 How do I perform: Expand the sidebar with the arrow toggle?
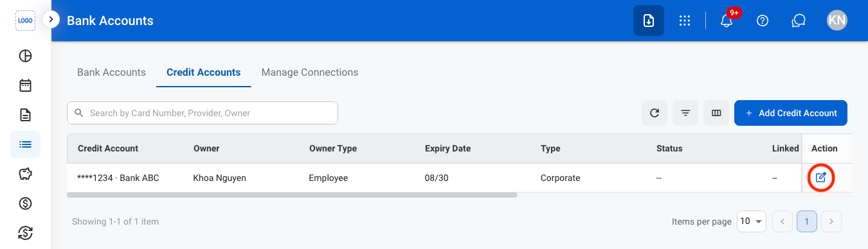51,20
